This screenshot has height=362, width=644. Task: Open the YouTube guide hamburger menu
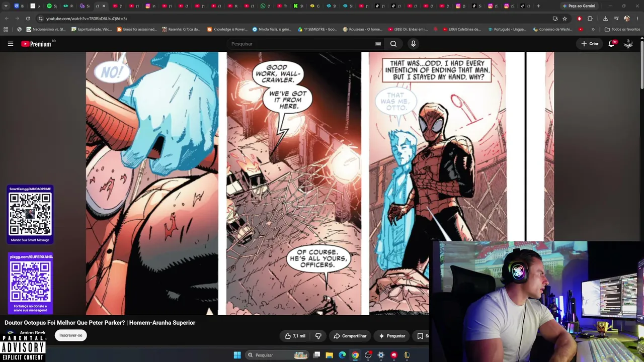pos(10,44)
